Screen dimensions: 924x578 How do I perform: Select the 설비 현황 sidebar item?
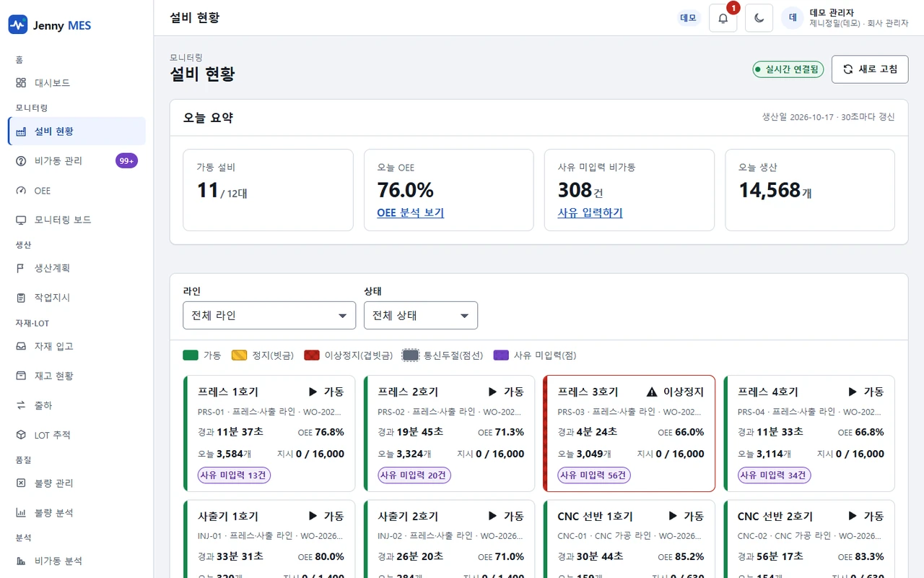[x=77, y=131]
